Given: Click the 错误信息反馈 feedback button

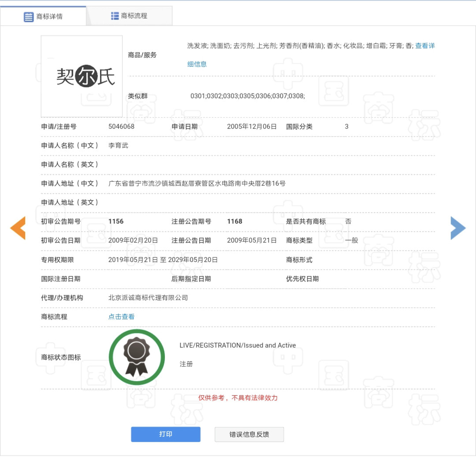Looking at the screenshot, I should [x=249, y=434].
